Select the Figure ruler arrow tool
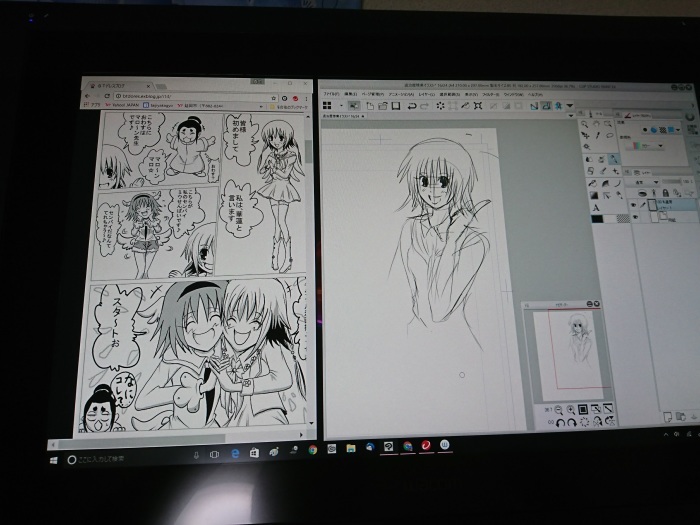700x525 pixels. click(606, 196)
